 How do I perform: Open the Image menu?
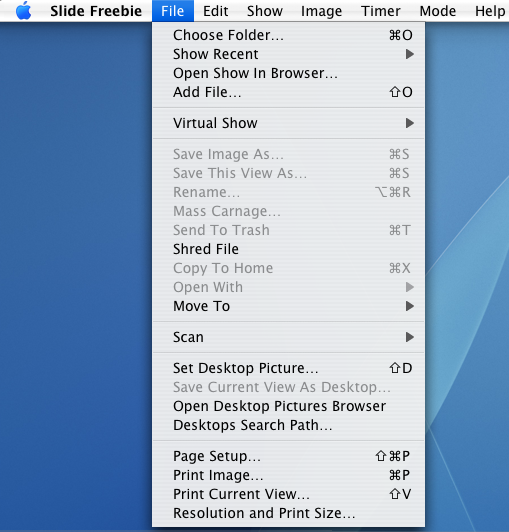click(321, 11)
